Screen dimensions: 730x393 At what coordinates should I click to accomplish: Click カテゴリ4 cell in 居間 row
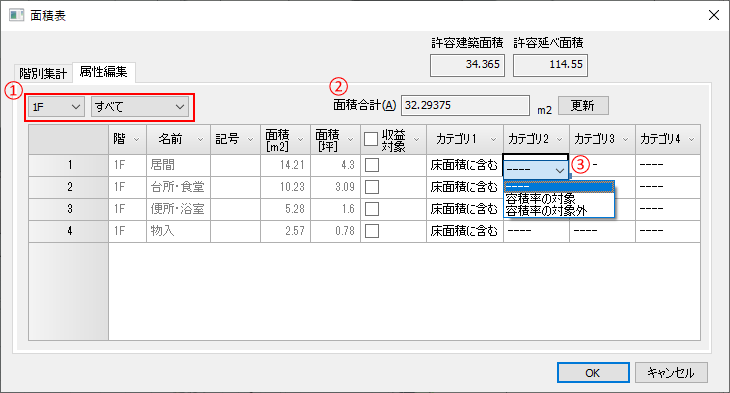pyautogui.click(x=668, y=165)
